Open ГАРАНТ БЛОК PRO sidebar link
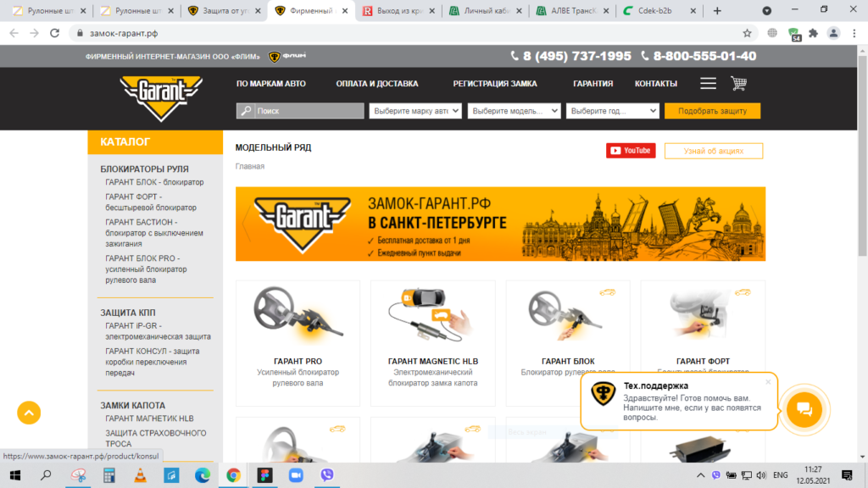The height and width of the screenshot is (488, 868). tap(146, 269)
